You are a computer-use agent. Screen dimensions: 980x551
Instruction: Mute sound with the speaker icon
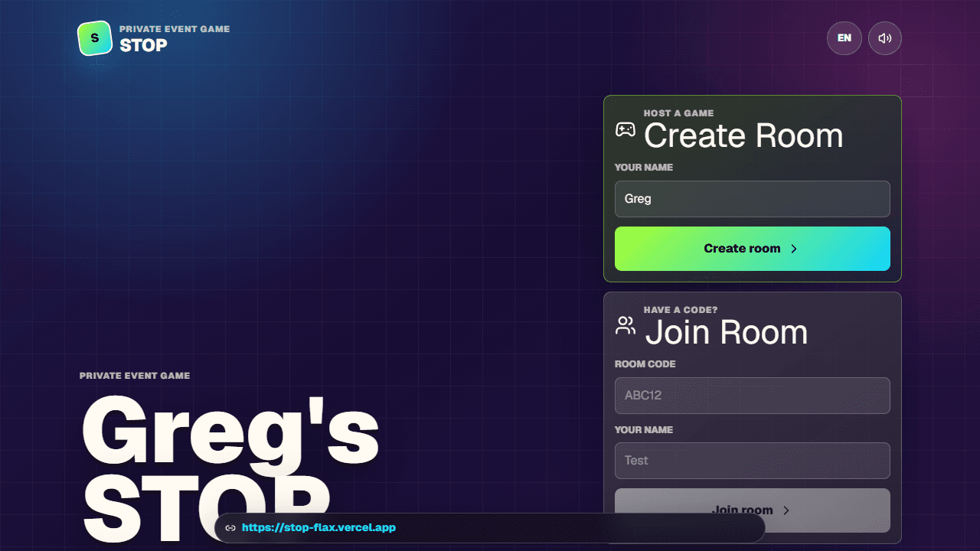885,38
